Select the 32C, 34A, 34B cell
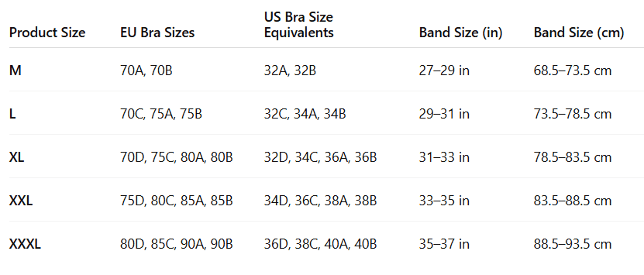Viewport: 644px width, 275px height. [305, 114]
